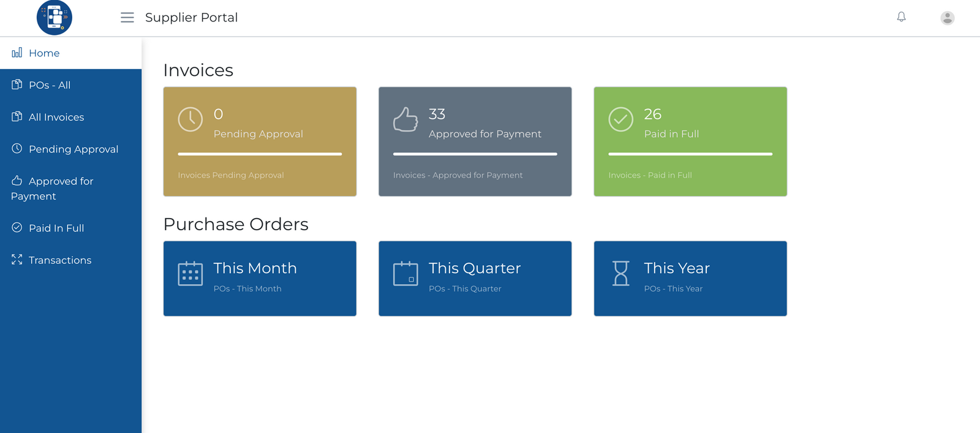Viewport: 980px width, 433px height.
Task: Open the notifications bell
Action: (x=901, y=17)
